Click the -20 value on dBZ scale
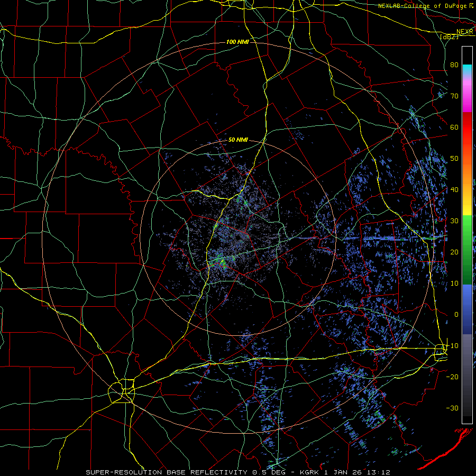 coord(452,377)
